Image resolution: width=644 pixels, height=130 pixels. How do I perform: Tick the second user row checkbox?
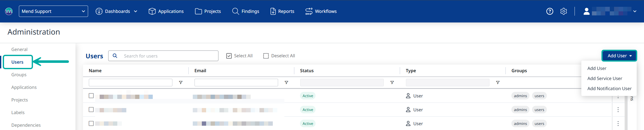tap(91, 110)
